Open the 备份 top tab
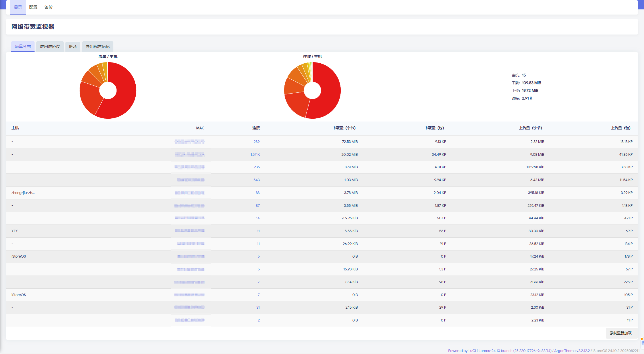The width and height of the screenshot is (644, 354). coord(48,7)
